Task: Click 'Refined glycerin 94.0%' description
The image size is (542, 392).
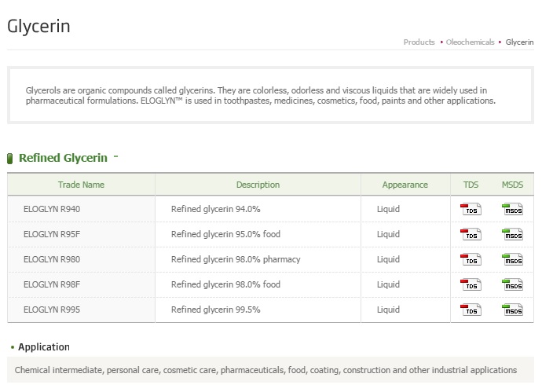Action: (216, 209)
